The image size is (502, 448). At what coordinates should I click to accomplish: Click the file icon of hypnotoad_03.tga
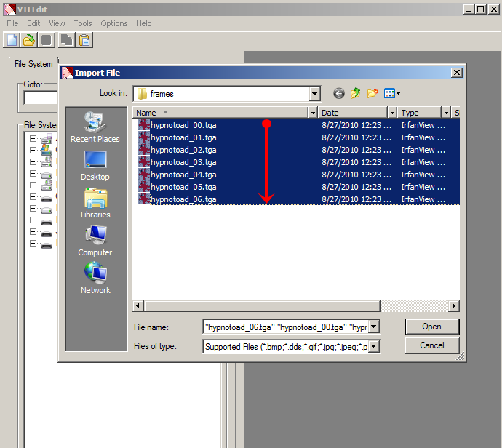144,162
